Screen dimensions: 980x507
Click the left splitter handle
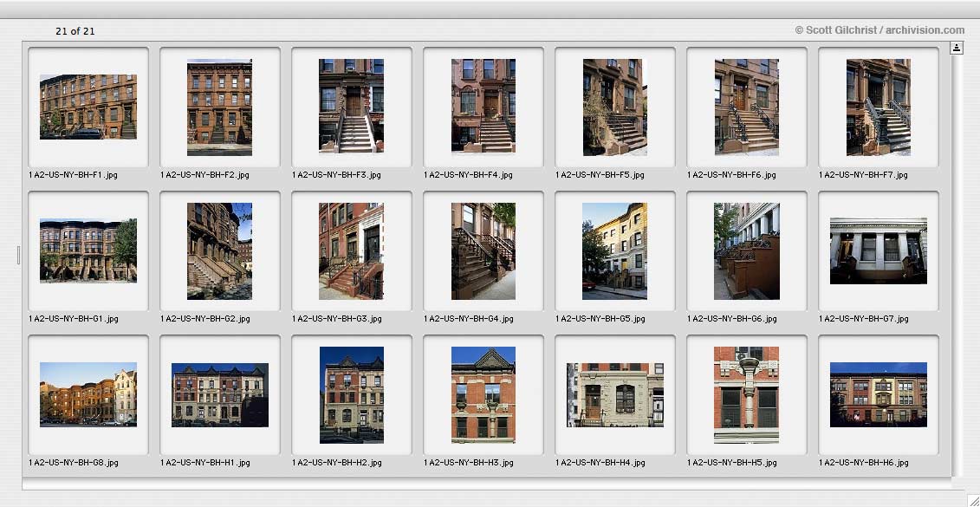click(19, 255)
